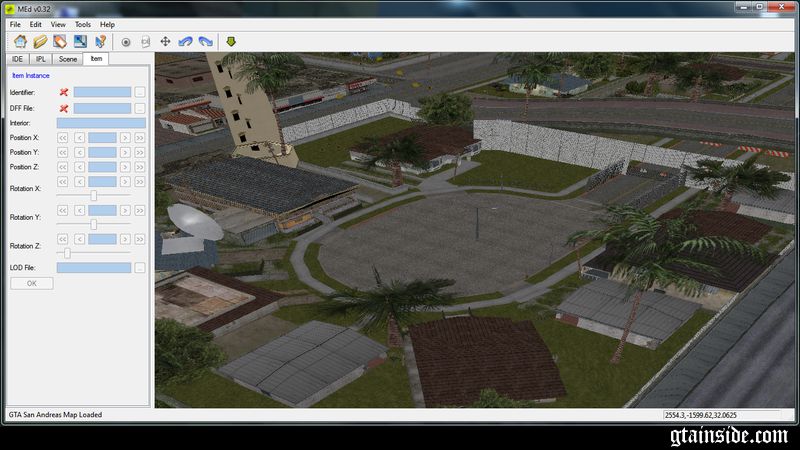Click the Position Y value field
The height and width of the screenshot is (450, 800).
pos(102,152)
